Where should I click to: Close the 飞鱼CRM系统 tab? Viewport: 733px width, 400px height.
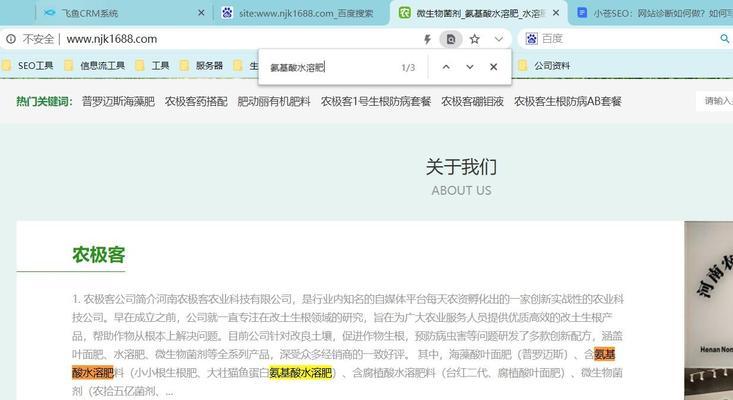(201, 13)
